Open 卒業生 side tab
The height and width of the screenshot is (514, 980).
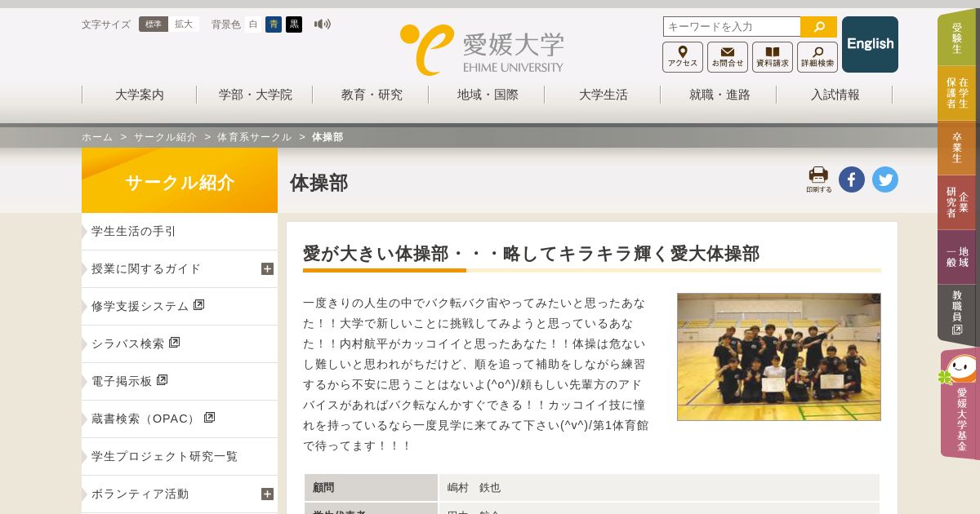point(957,148)
